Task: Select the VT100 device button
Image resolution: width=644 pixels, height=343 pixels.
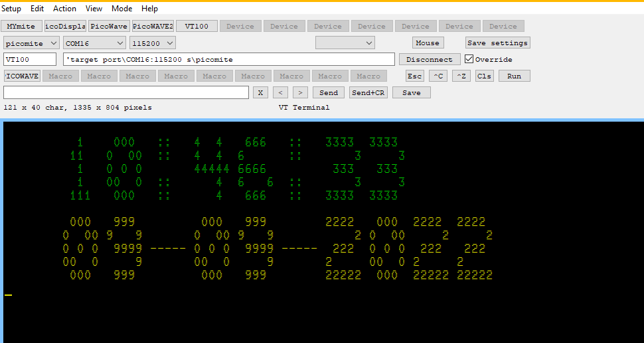Action: pos(197,27)
